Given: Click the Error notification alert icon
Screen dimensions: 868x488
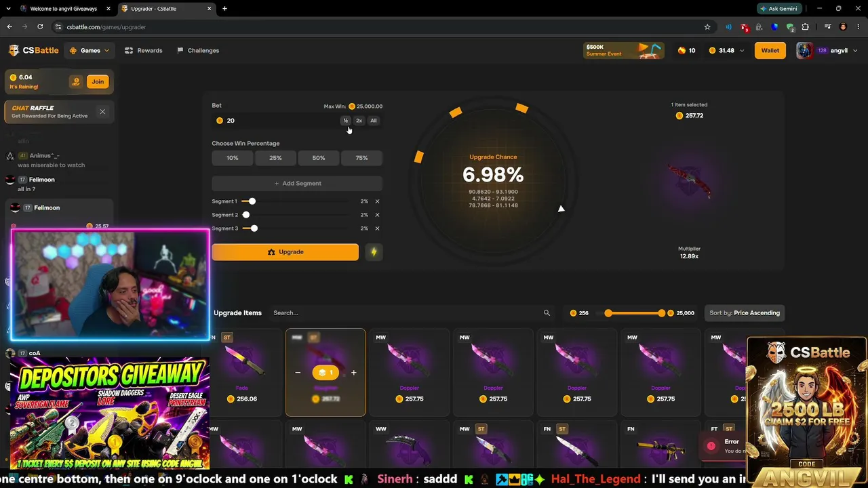Looking at the screenshot, I should [x=711, y=445].
